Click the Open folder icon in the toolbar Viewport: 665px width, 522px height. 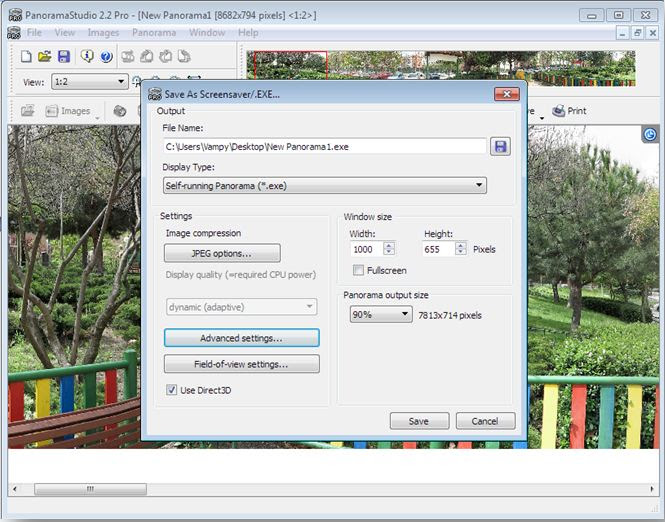coord(45,56)
